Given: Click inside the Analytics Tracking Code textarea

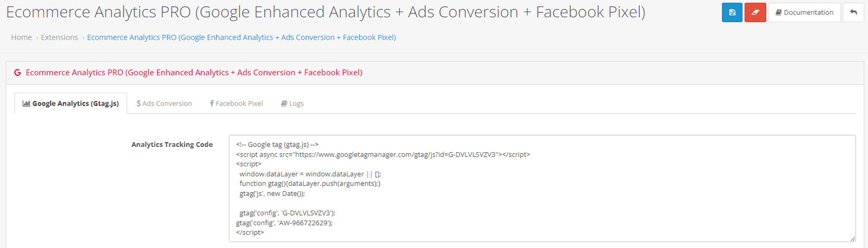Looking at the screenshot, I should pos(542,188).
